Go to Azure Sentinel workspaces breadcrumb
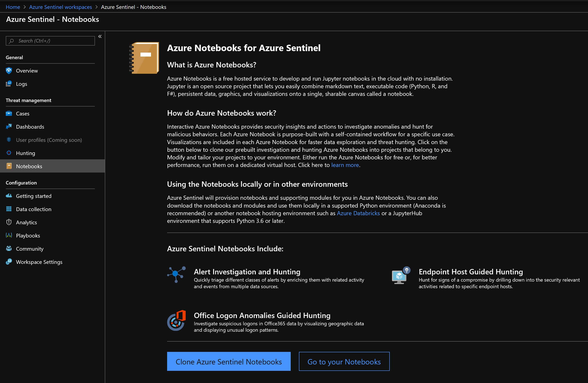Viewport: 588px width, 383px height. tap(60, 7)
